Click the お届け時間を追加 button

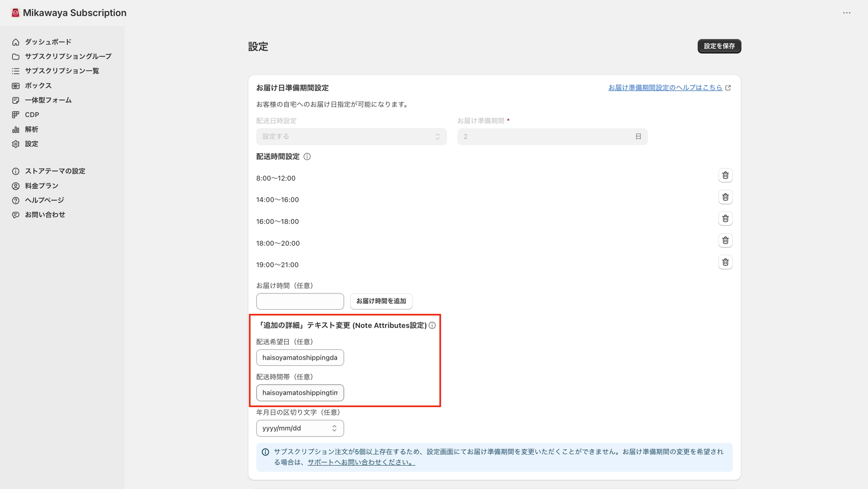(381, 301)
